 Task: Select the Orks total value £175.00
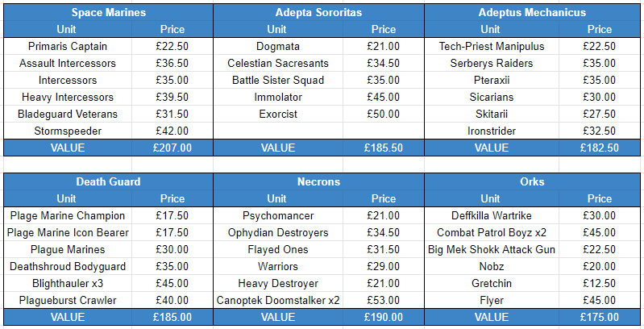(x=599, y=318)
